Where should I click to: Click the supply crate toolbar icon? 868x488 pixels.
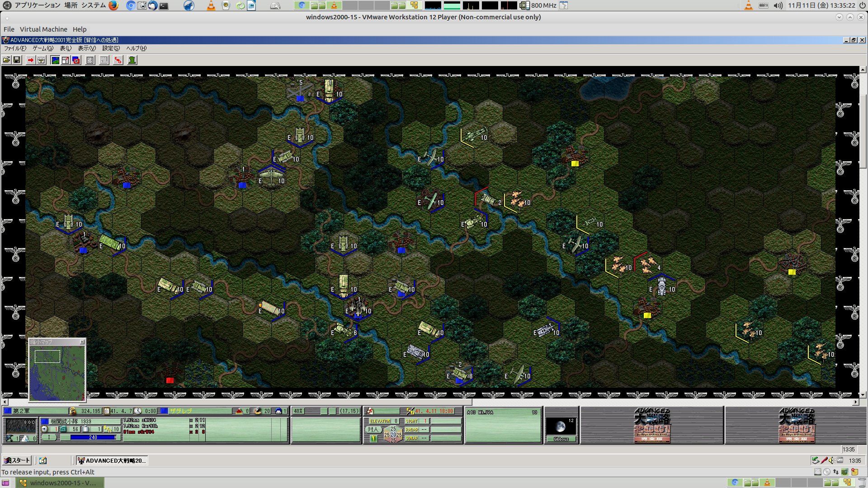coord(41,60)
